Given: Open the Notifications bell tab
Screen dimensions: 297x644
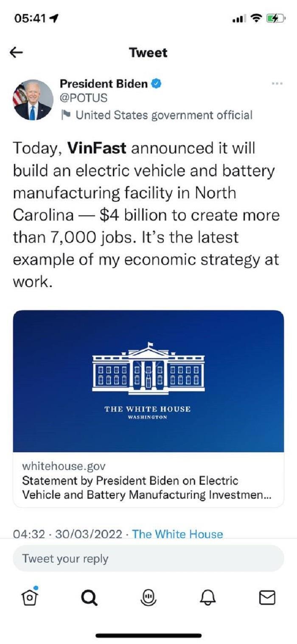Looking at the screenshot, I should pyautogui.click(x=208, y=598).
